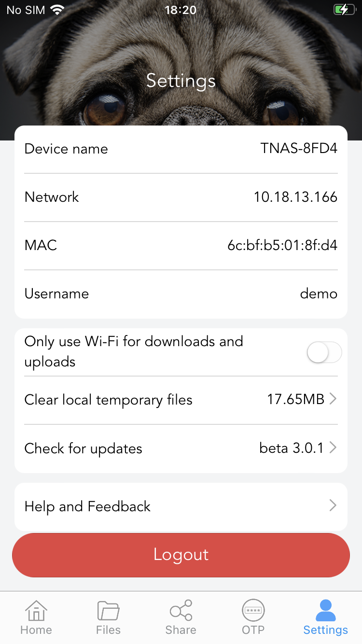Screen dimensions: 362x644
Task: Tap the Username demo value
Action: coord(319,294)
